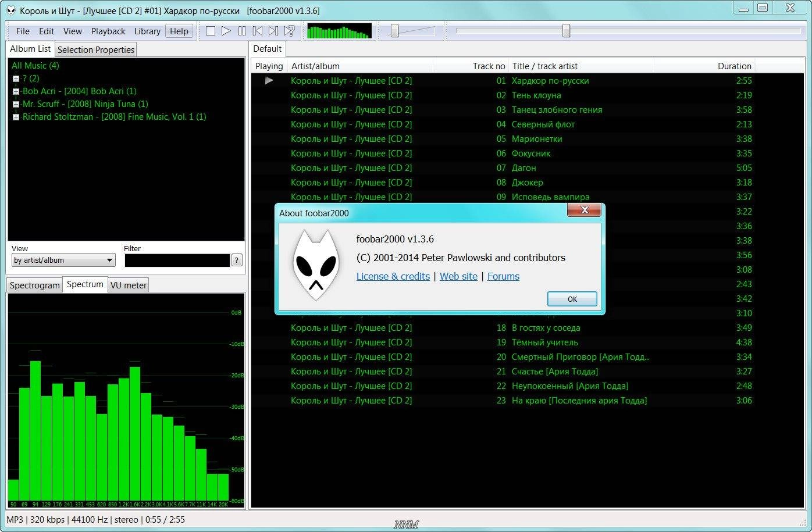Select the All Music (4) tree item
The image size is (812, 532).
click(x=35, y=66)
